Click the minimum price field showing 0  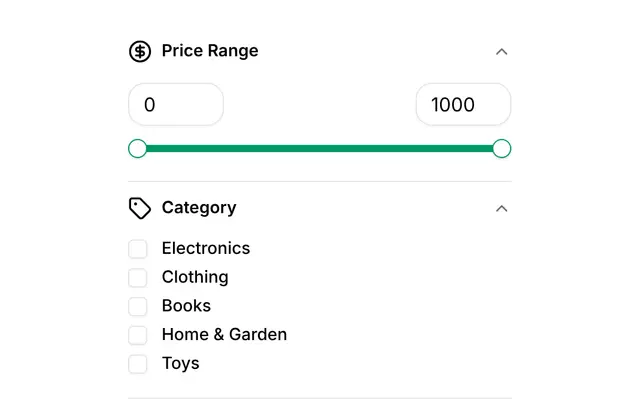click(176, 104)
